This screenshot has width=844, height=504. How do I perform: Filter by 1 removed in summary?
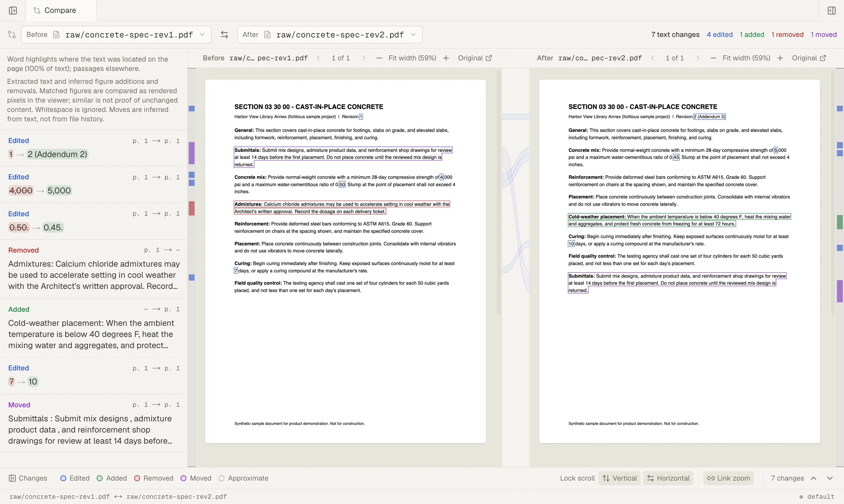787,35
